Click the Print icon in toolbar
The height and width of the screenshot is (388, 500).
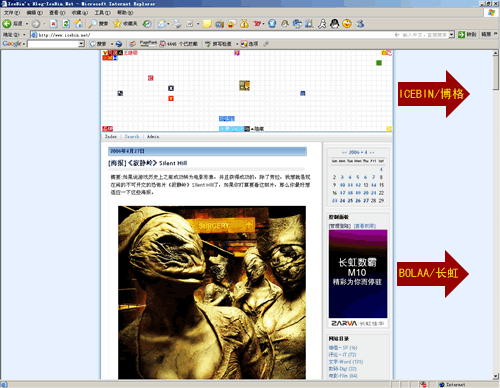click(x=177, y=24)
